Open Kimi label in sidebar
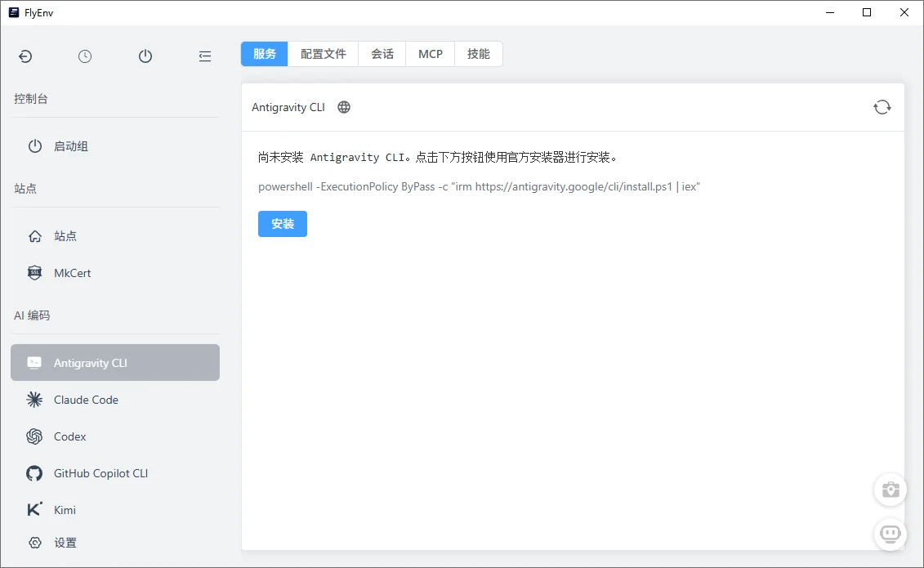The image size is (924, 568). [x=65, y=510]
